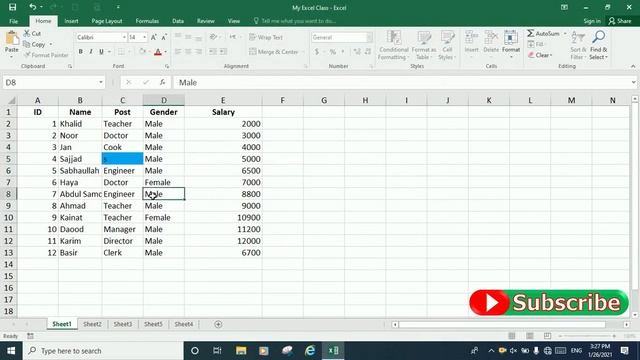Open Clipboard dialog launcher
The width and height of the screenshot is (640, 360).
pos(70,66)
